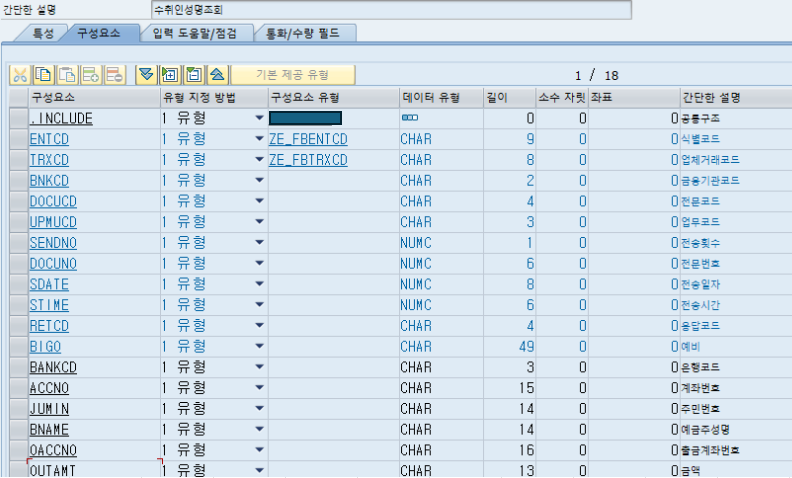Open the 입력 도움말/점검 tab
Screen dimensions: 792x478
pyautogui.click(x=195, y=33)
